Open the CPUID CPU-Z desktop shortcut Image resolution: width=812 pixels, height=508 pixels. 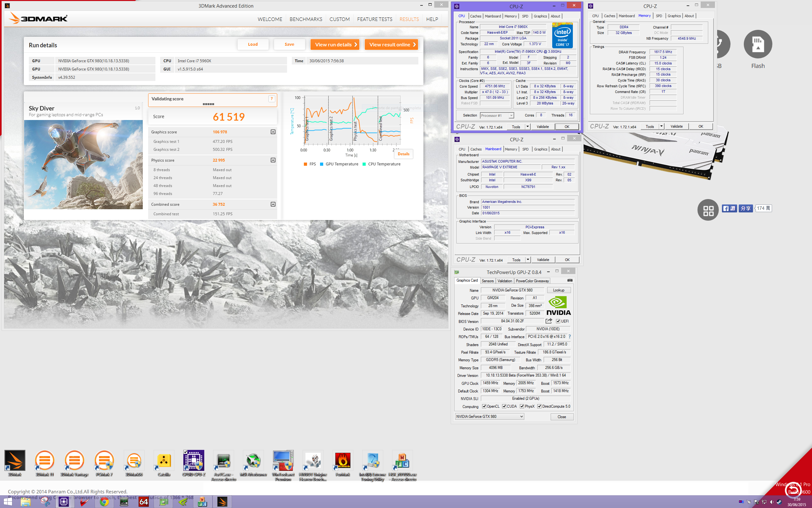coord(193,463)
